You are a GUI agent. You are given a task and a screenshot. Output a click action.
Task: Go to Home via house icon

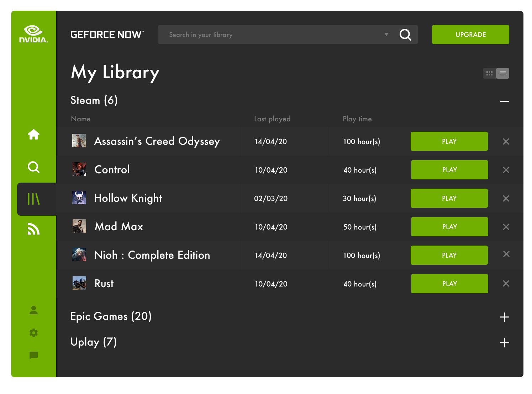(33, 135)
